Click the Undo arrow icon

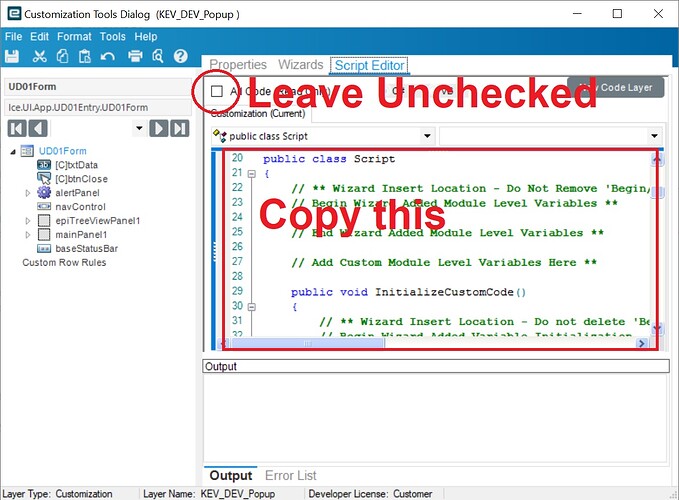coord(107,56)
